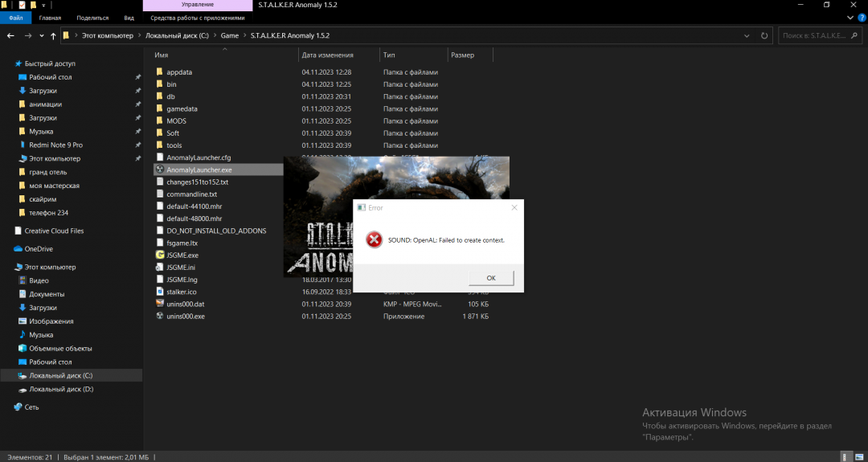868x462 pixels.
Task: Open Видео under Этот компьютер
Action: pos(39,280)
